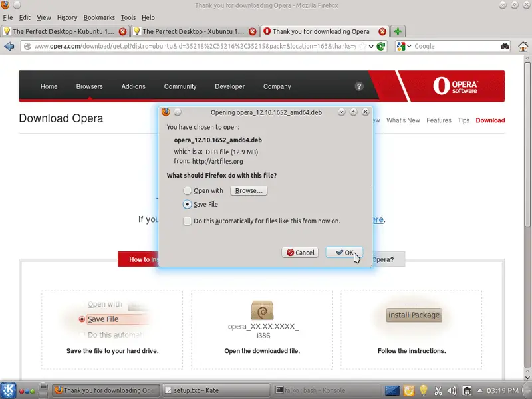Expand hidden system tray icons arrow
Viewport: 532px width, 399px height.
point(479,390)
